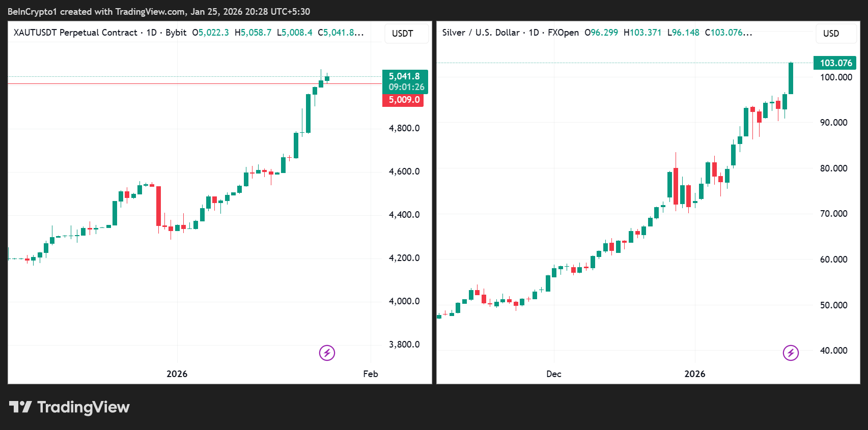The image size is (868, 430).
Task: Click the Silver / U.S. Dollar symbol title
Action: (481, 33)
